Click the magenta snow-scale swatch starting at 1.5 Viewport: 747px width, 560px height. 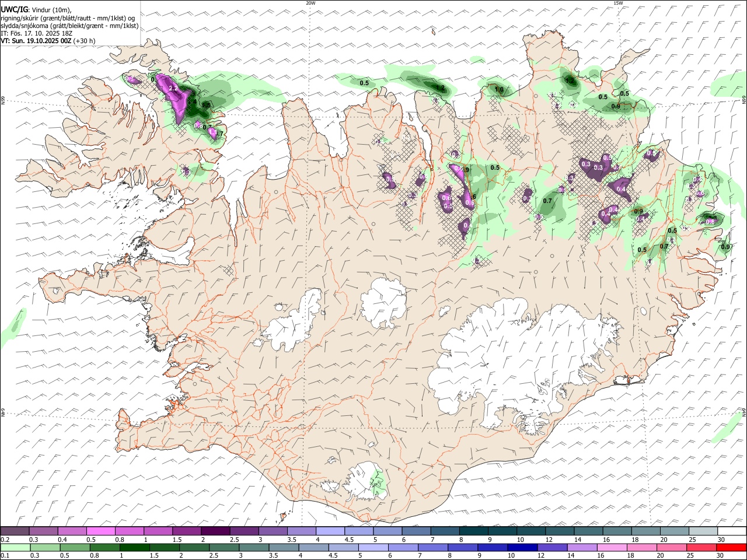point(186,531)
